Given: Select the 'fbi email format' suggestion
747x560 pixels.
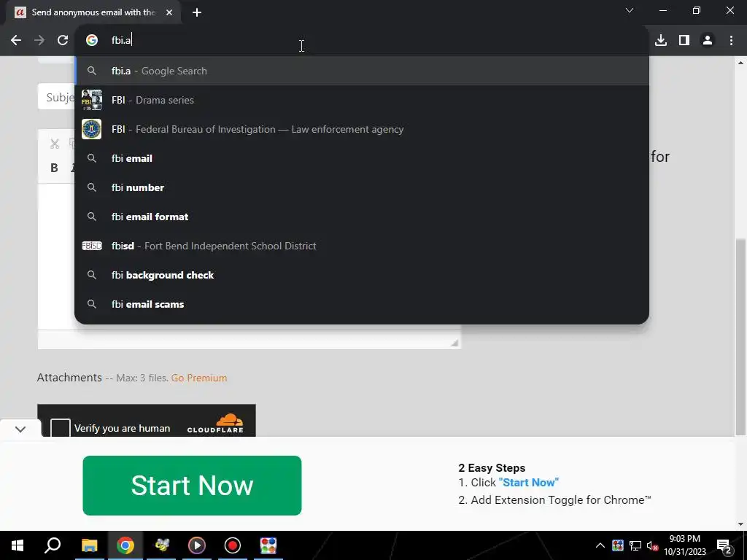Looking at the screenshot, I should click(362, 217).
